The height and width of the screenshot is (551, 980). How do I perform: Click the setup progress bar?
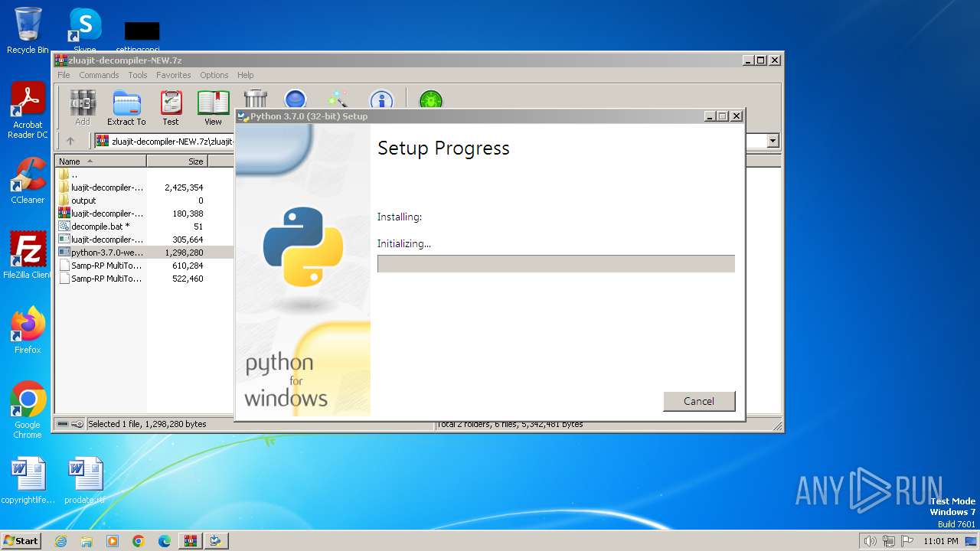[x=556, y=264]
